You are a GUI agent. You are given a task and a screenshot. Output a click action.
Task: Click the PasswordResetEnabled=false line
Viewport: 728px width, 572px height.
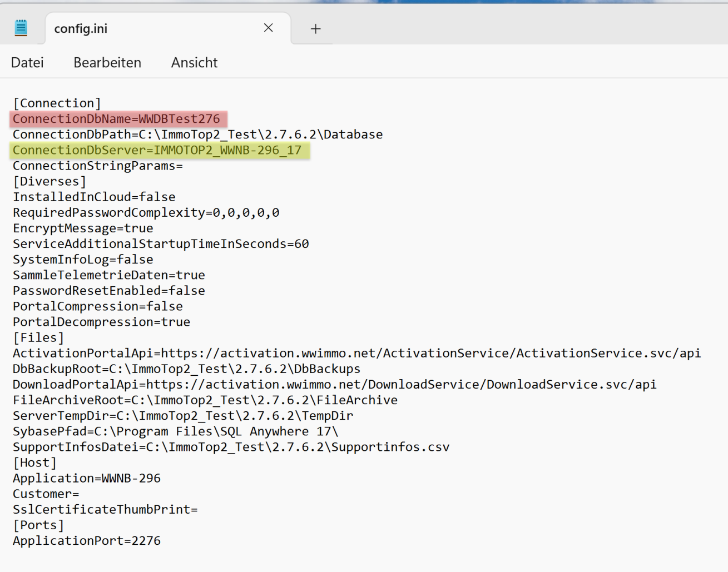[x=109, y=290]
